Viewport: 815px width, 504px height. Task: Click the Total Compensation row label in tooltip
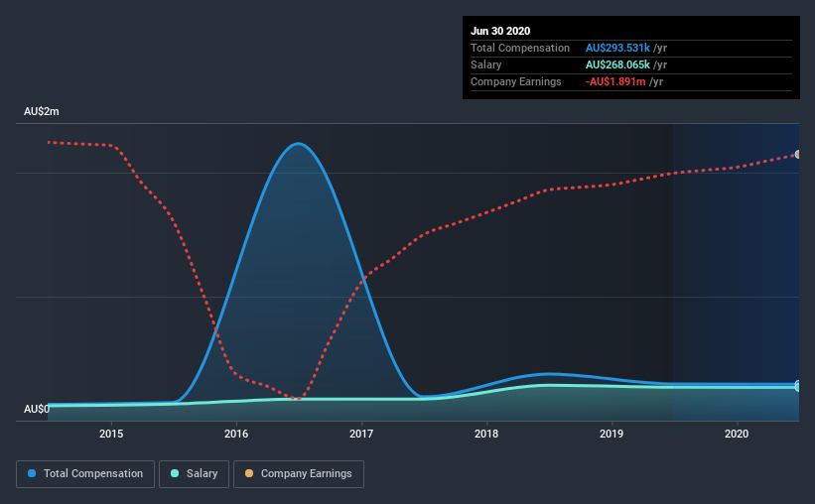tap(520, 48)
